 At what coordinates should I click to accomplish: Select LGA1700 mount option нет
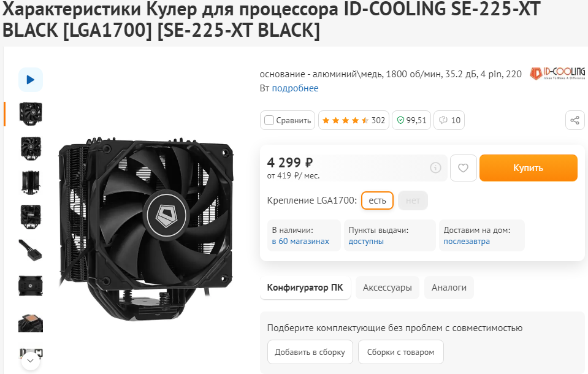coord(413,200)
